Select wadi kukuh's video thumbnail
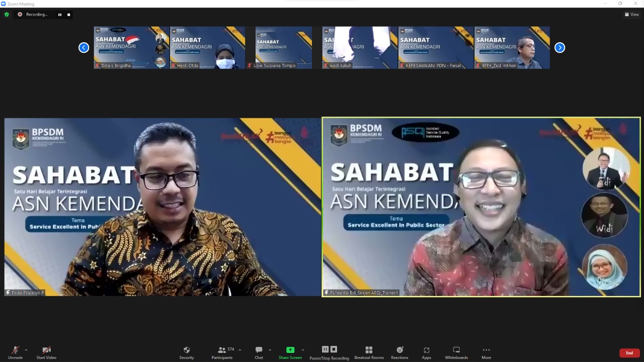The width and height of the screenshot is (644, 362). [360, 47]
